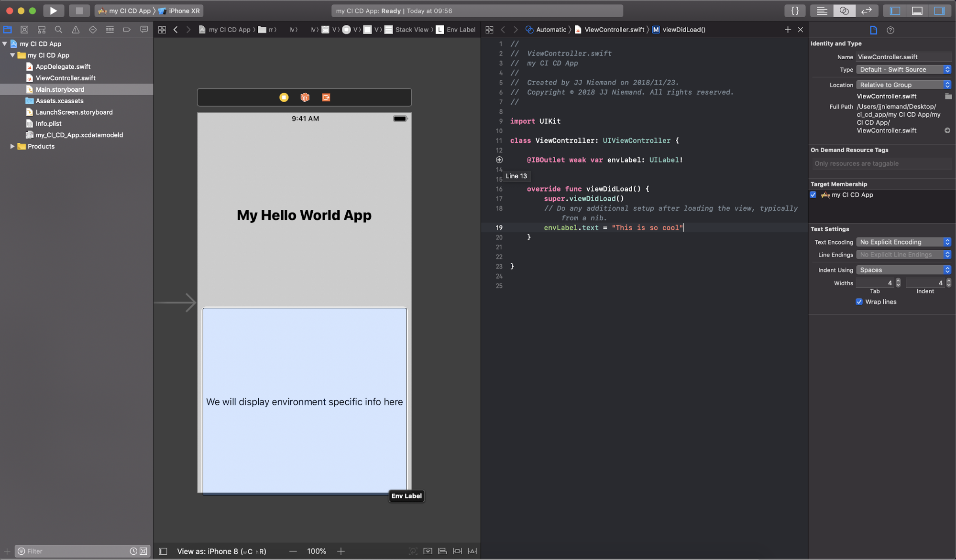Select AppDelegate.swift in navigator
The width and height of the screenshot is (956, 560).
point(63,67)
